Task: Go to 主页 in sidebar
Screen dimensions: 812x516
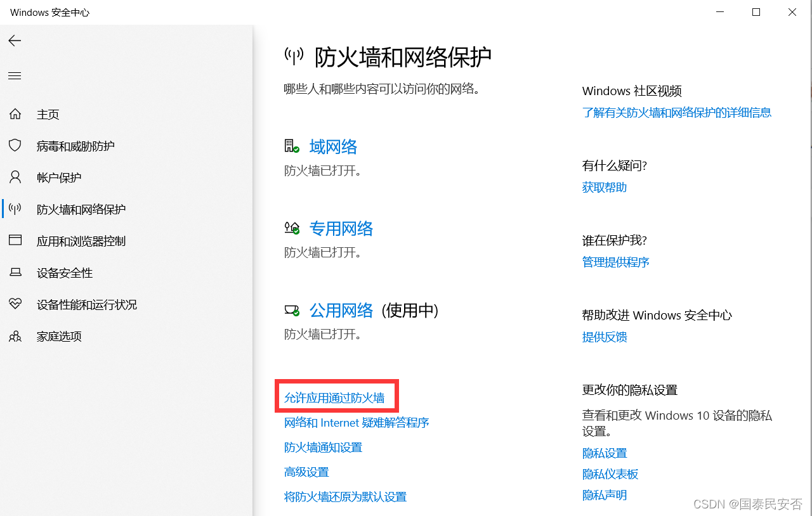Action: [x=48, y=114]
